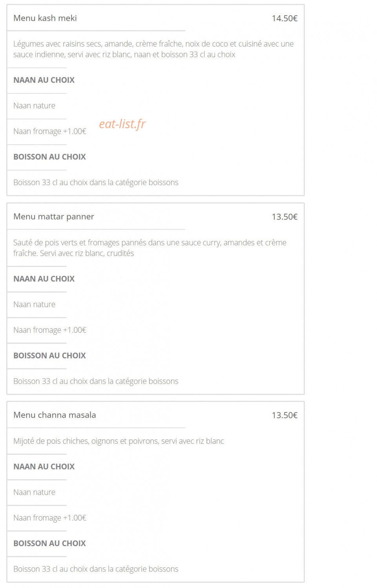377x588 pixels.
Task: Open the Menu channa masala title
Action: tap(55, 415)
